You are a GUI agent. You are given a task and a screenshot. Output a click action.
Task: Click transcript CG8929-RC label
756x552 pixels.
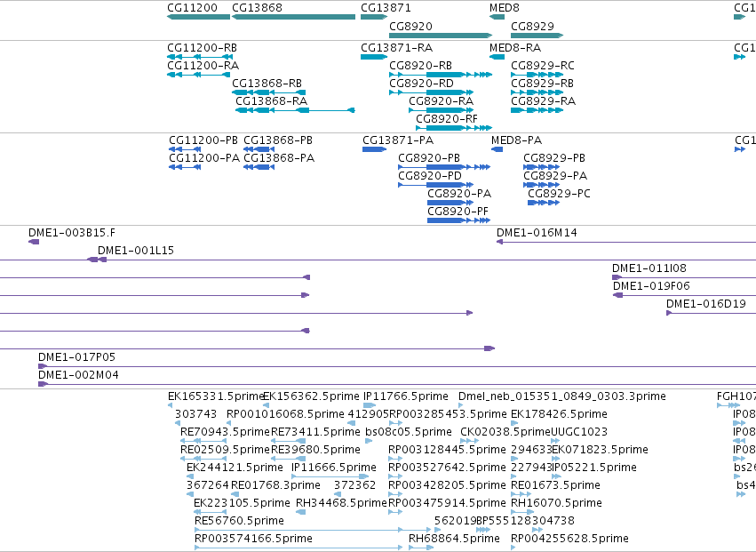(x=543, y=66)
